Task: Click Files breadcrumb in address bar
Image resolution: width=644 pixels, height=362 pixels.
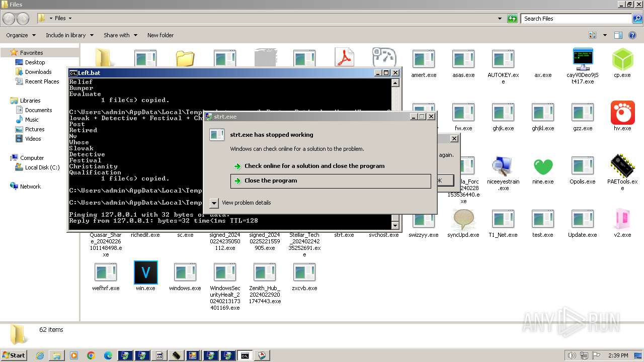Action: 60,19
